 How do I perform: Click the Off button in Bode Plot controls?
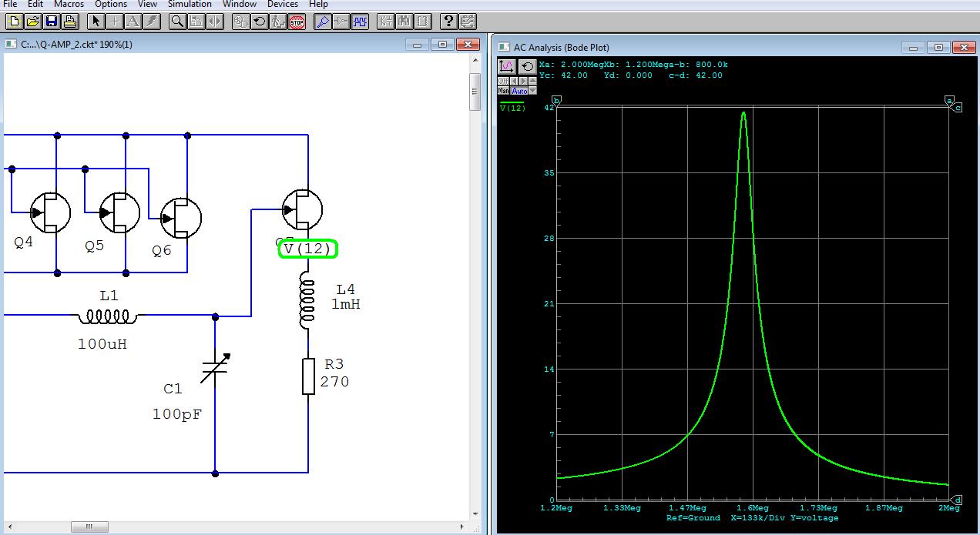point(503,81)
